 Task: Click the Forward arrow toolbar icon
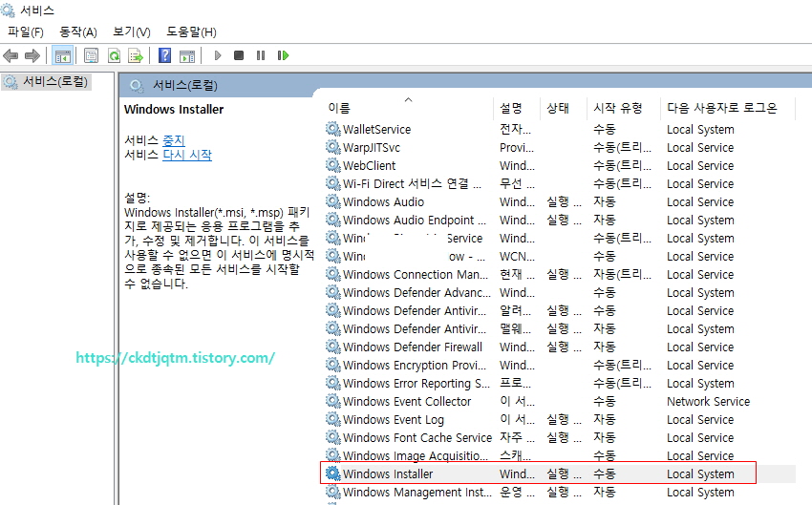pos(32,55)
